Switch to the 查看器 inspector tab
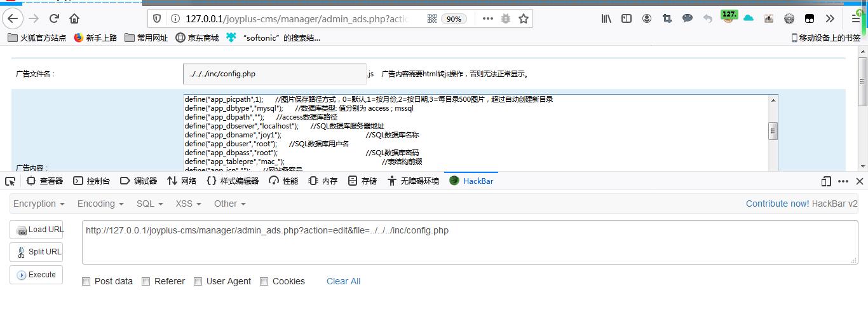Viewport: 868px width, 332px height. [x=45, y=181]
